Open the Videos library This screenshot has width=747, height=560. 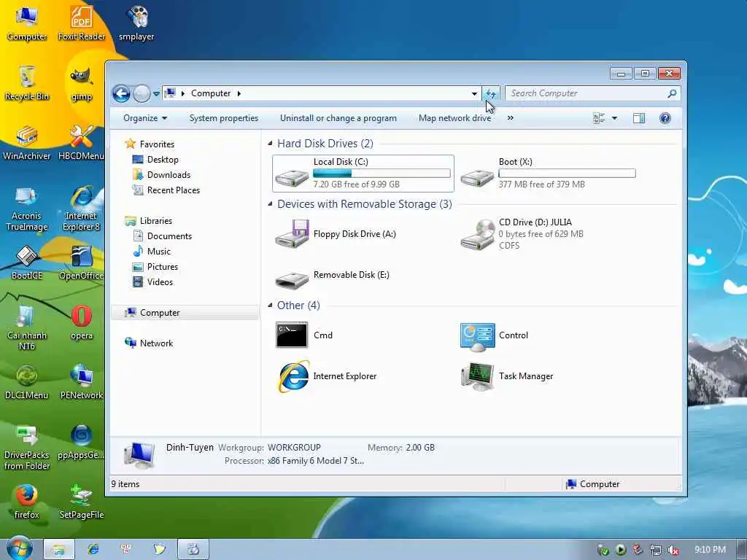[160, 282]
